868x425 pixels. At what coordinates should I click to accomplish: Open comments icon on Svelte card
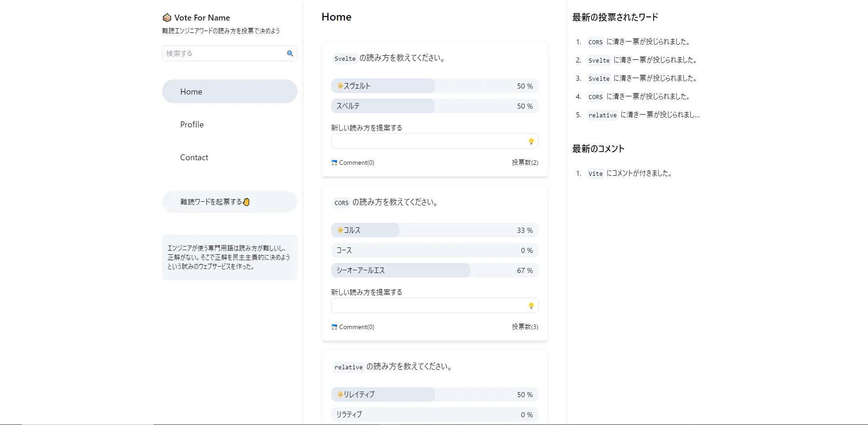click(x=334, y=163)
